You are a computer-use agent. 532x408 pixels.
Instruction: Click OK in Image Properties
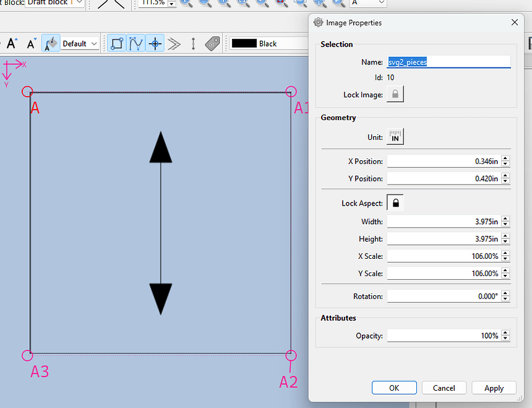coord(394,388)
